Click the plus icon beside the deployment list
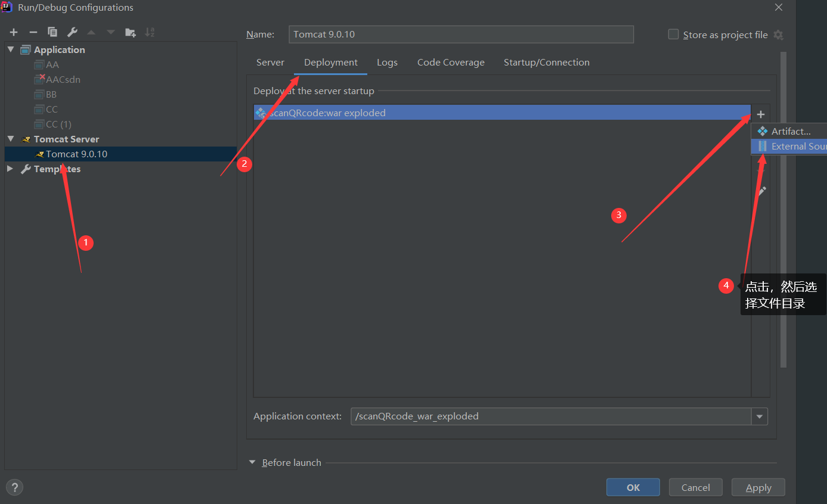Screen dimensions: 827x504 (x=761, y=114)
